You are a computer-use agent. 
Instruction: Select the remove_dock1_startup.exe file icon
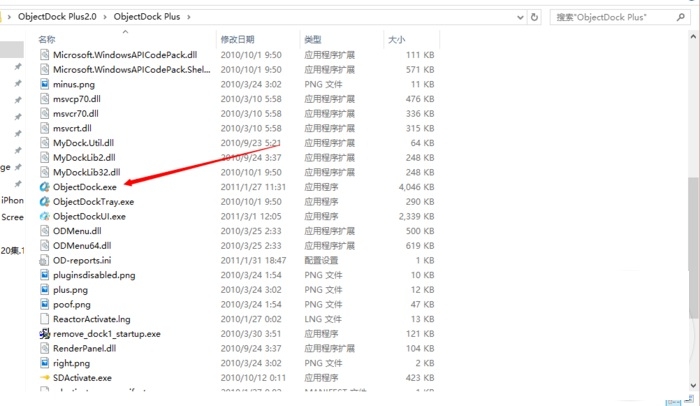click(44, 334)
